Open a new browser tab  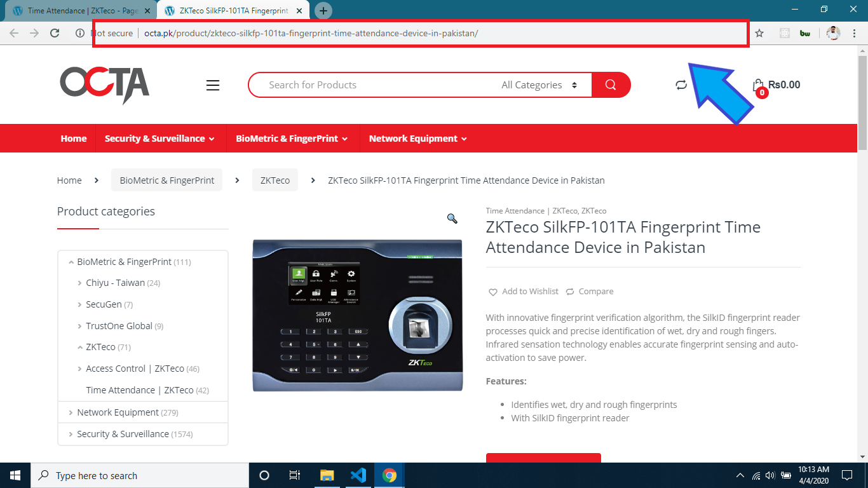tap(323, 11)
